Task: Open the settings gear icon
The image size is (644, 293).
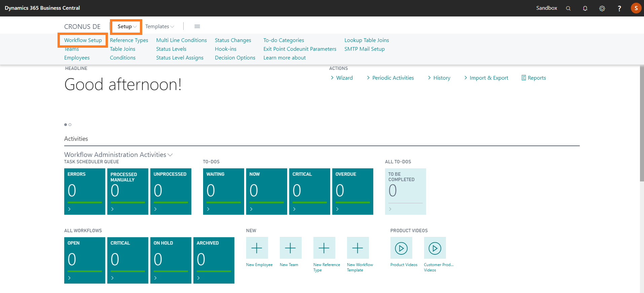Action: (x=602, y=8)
